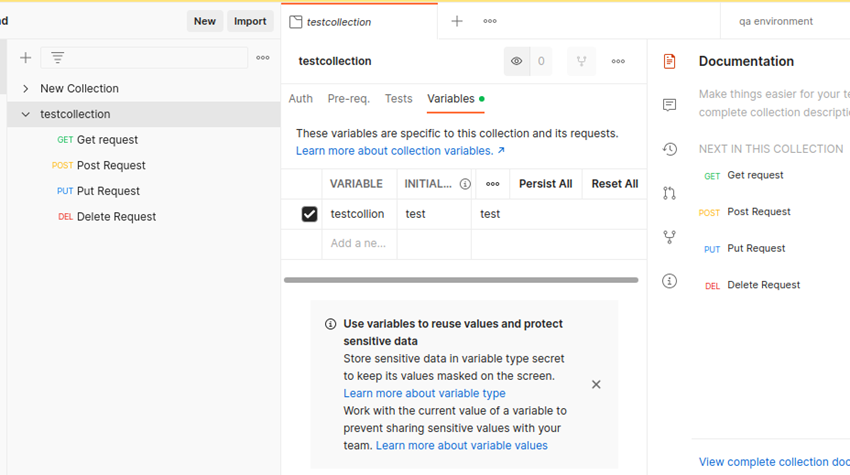Click the horizontal scrollbar under variables table
This screenshot has height=475, width=850.
coord(461,280)
